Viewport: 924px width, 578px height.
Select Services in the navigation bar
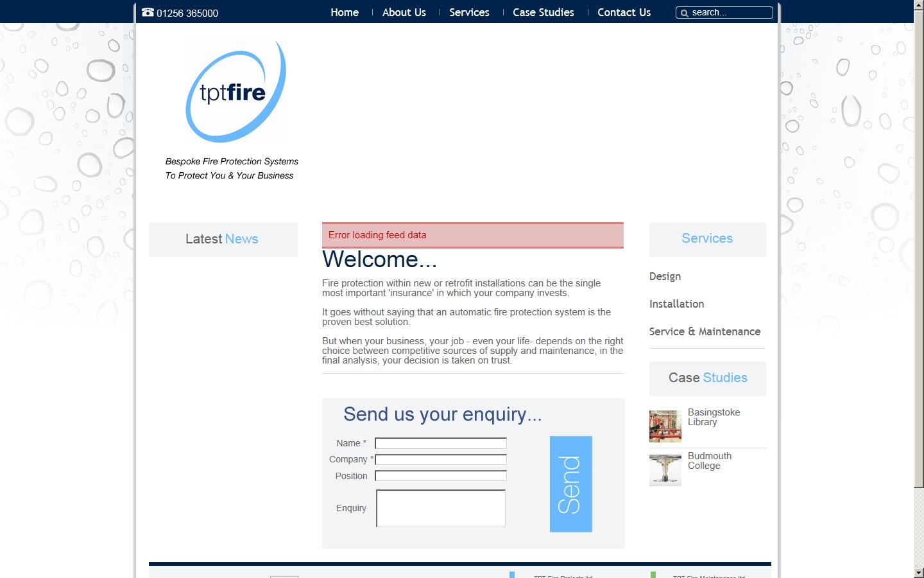tap(469, 12)
